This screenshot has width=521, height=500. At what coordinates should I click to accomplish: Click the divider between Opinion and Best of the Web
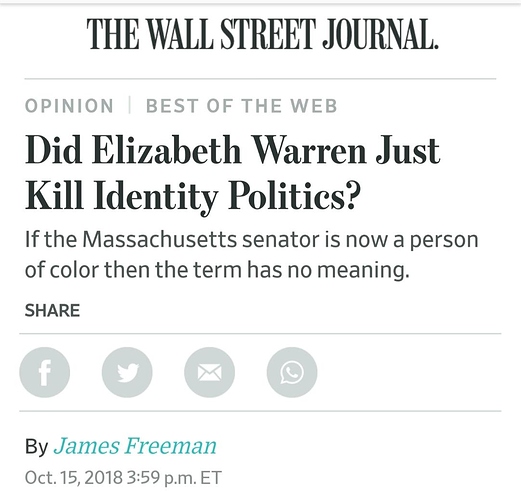point(129,105)
